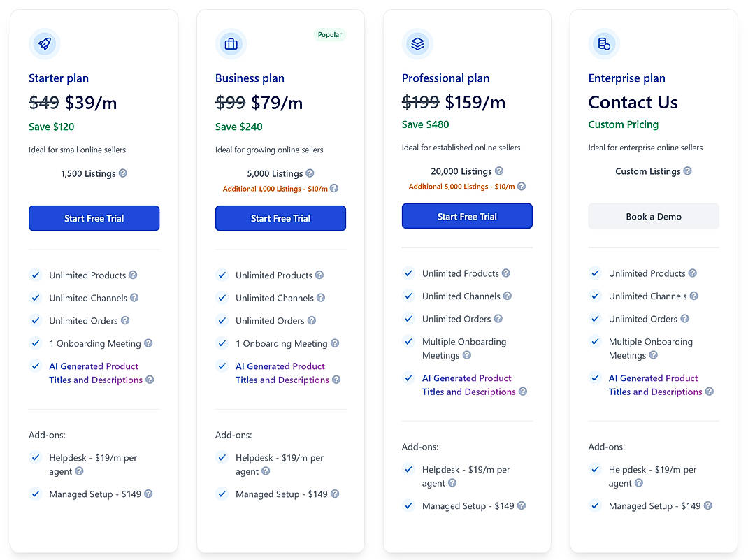The image size is (748, 560).
Task: Show Helpdesk add-on help in Professional plan
Action: [452, 482]
